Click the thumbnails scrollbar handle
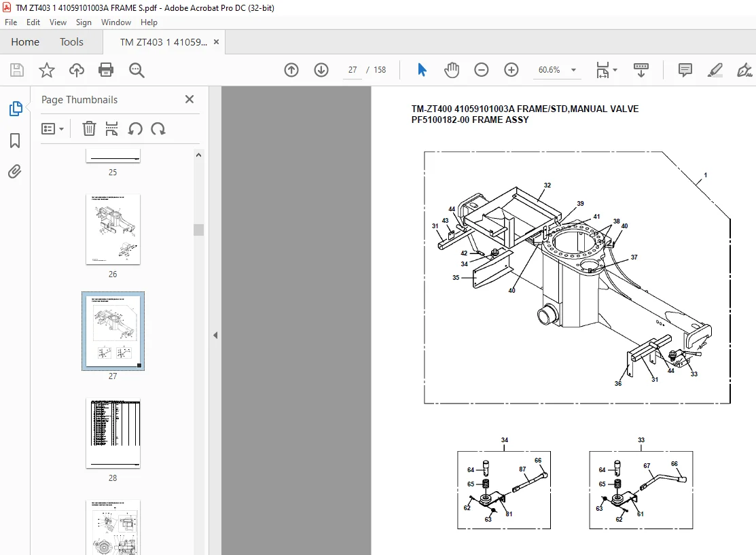756x555 pixels. (198, 230)
